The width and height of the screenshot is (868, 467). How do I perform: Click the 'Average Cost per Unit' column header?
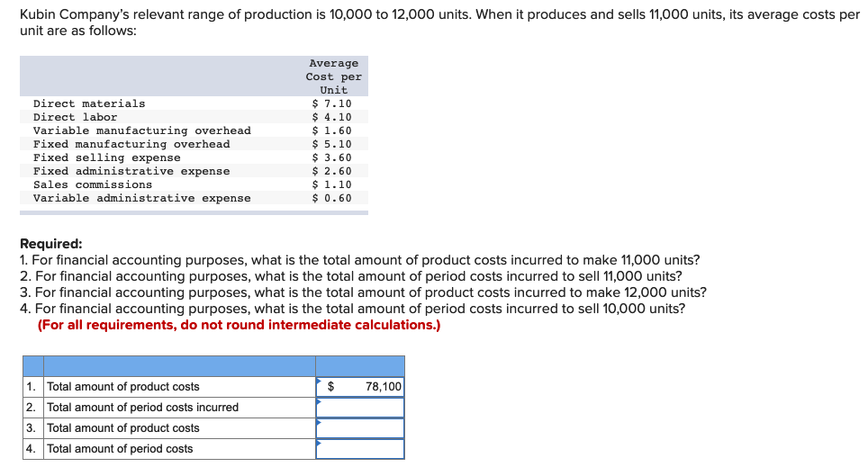click(334, 76)
